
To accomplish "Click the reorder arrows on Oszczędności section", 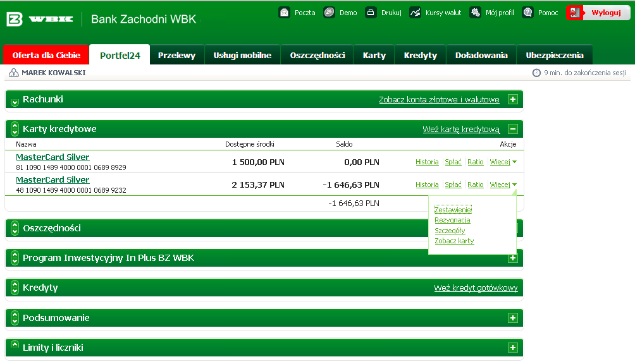I will point(15,228).
